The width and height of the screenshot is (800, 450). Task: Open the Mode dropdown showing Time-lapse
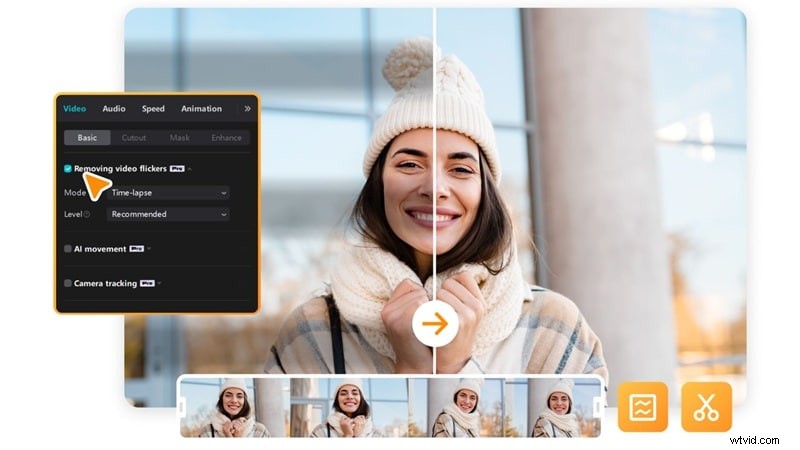[168, 193]
